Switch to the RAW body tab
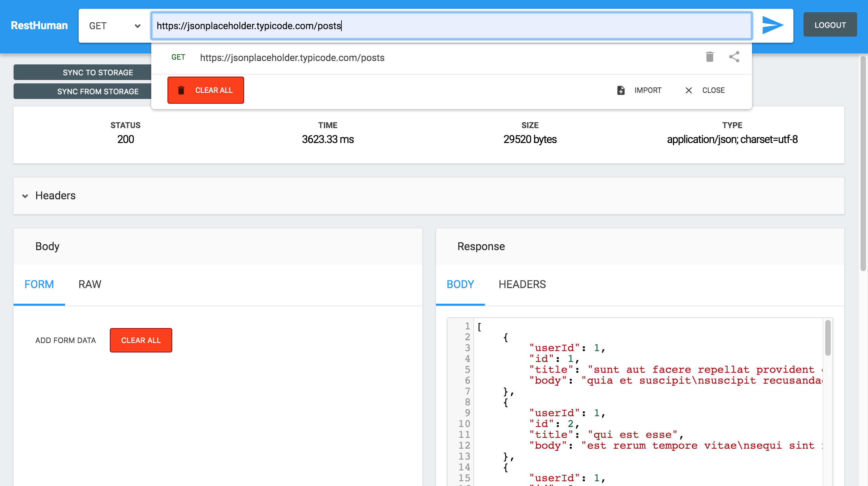The width and height of the screenshot is (868, 486). 90,284
